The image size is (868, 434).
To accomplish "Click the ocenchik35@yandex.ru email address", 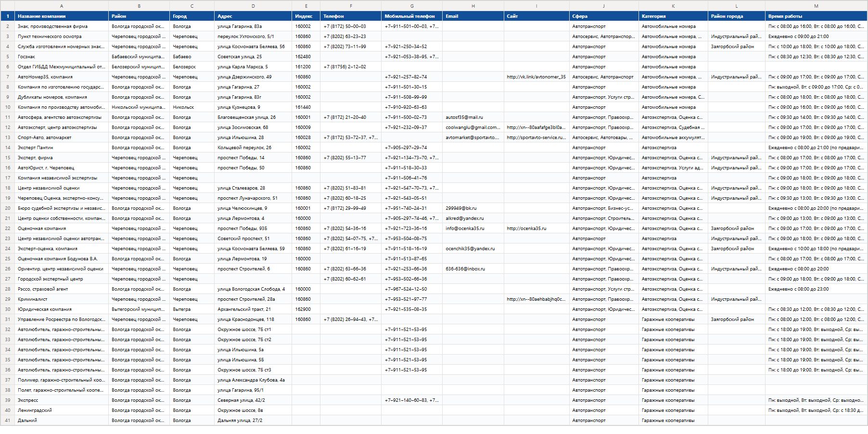I will [x=470, y=249].
